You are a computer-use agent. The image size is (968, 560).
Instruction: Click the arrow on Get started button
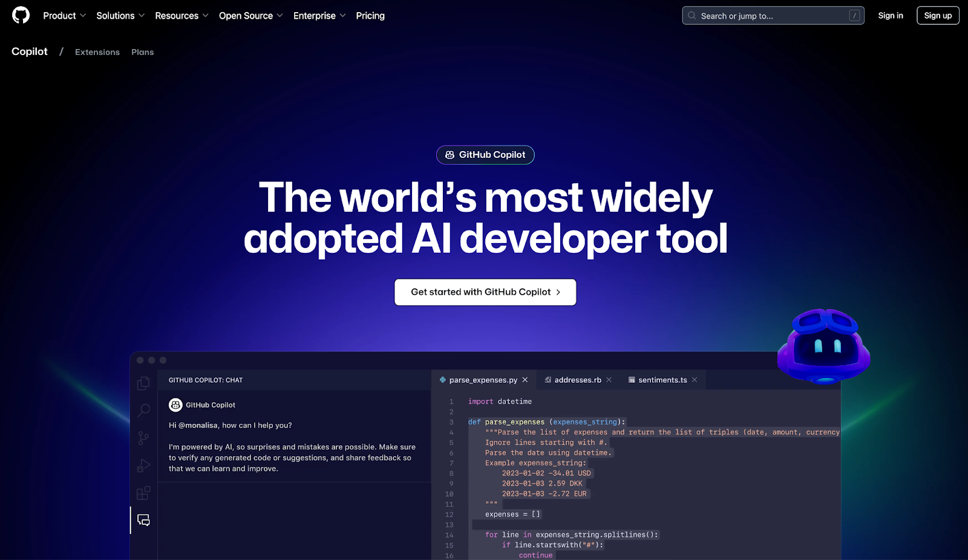558,292
